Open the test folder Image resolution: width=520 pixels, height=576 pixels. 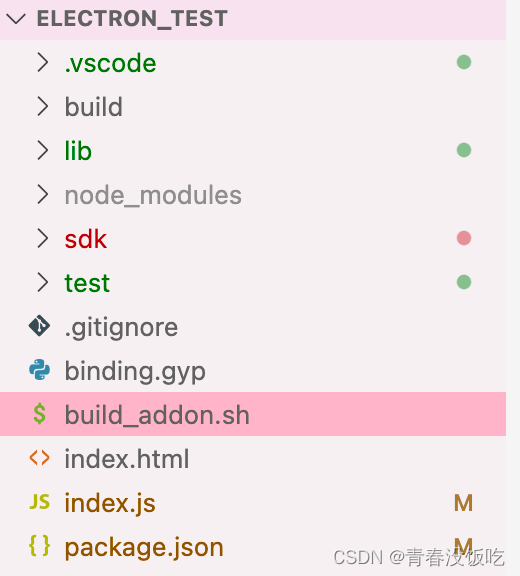87,283
